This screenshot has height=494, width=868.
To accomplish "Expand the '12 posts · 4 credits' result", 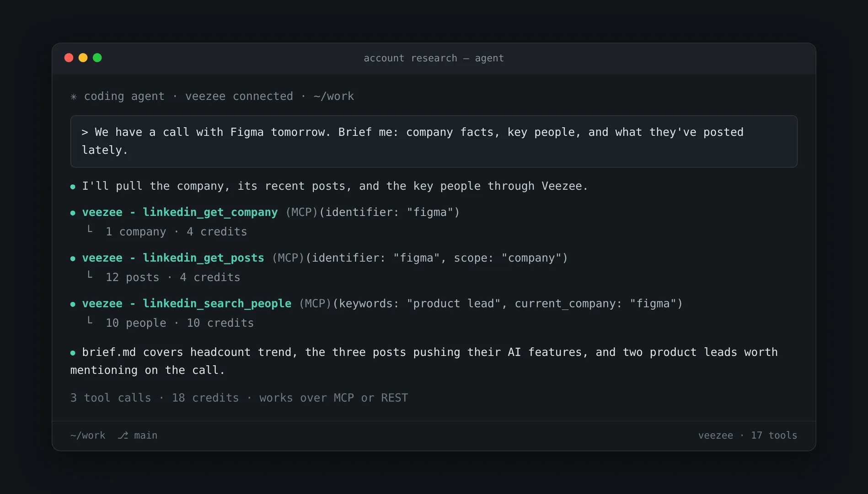I will [173, 277].
